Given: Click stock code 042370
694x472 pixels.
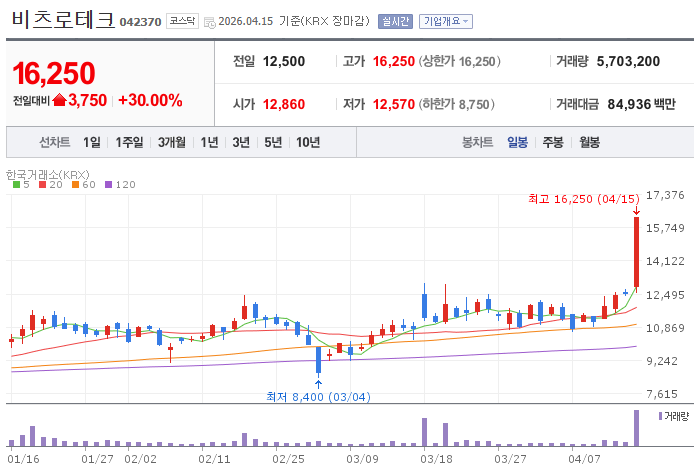Looking at the screenshot, I should coord(140,22).
